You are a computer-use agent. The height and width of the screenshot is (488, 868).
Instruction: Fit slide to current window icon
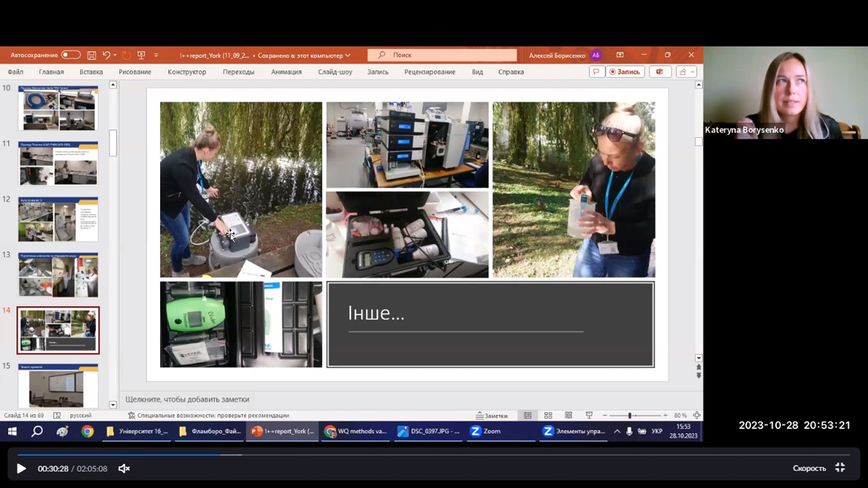(696, 416)
